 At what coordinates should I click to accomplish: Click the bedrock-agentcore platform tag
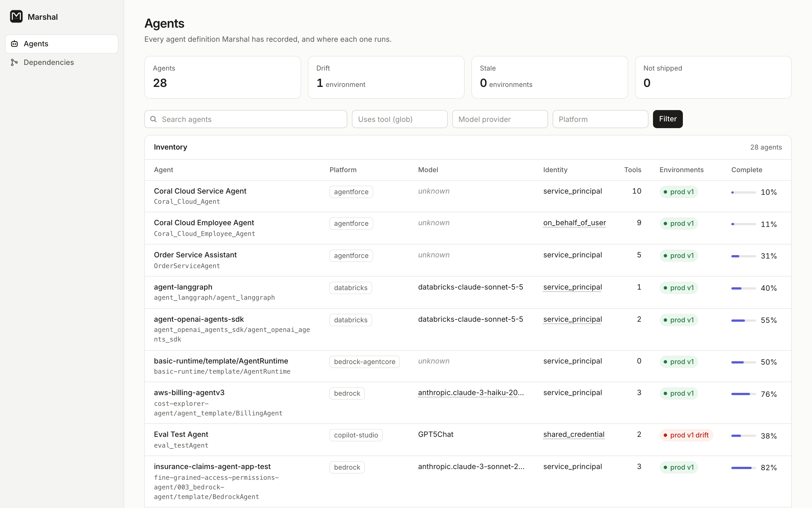(364, 362)
